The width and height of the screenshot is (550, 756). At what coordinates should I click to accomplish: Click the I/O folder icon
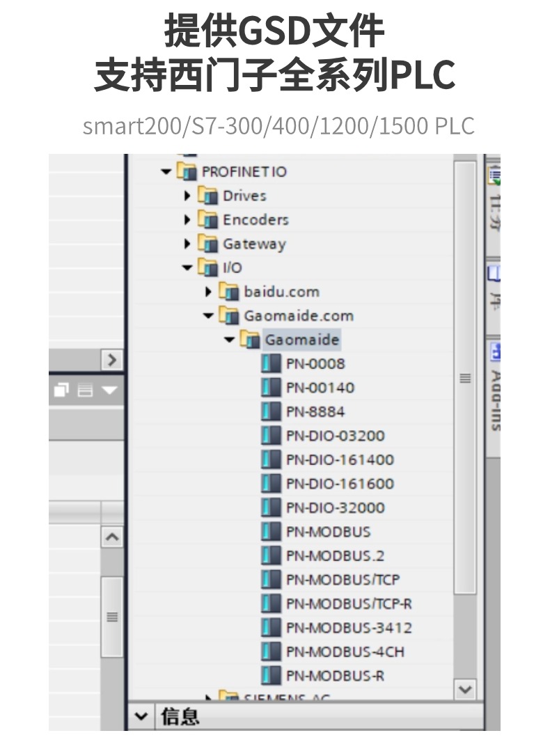pyautogui.click(x=207, y=267)
